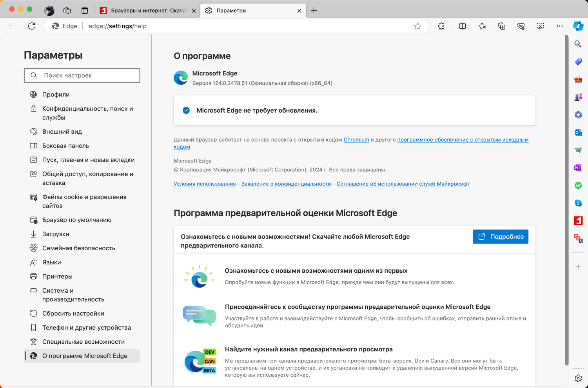Open OneNote from the sidebar

point(578,168)
